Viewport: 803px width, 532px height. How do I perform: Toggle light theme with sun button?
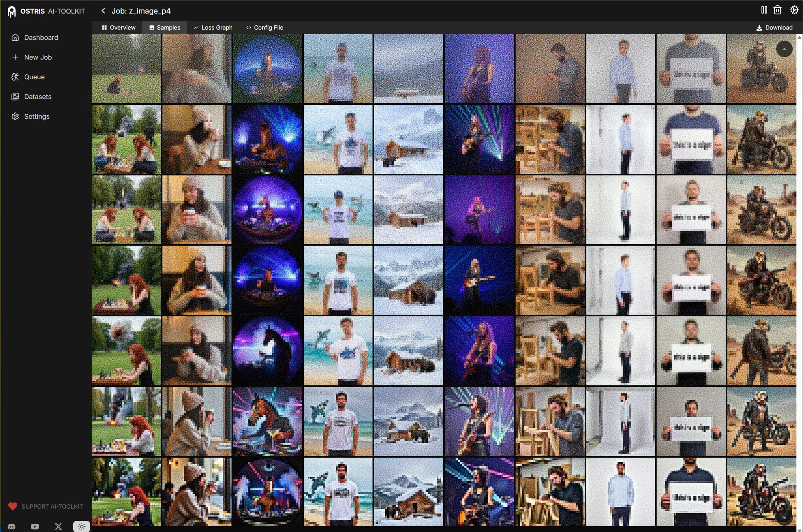coord(81,526)
